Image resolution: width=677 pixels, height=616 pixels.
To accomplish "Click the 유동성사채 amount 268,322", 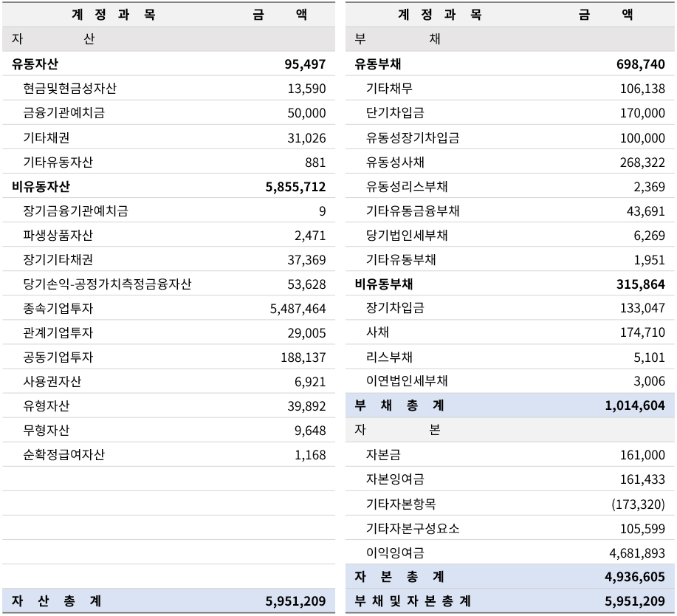I will (642, 162).
